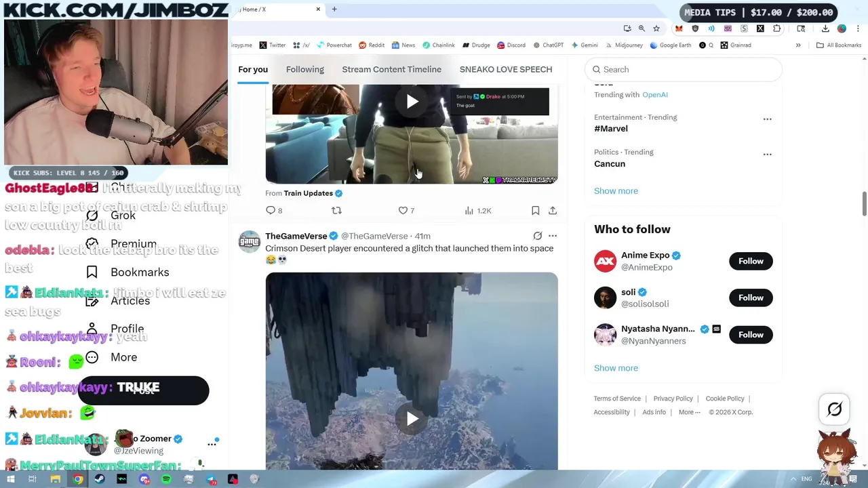This screenshot has width=868, height=488.
Task: Play the Crimson Desert glitch video
Action: [412, 418]
